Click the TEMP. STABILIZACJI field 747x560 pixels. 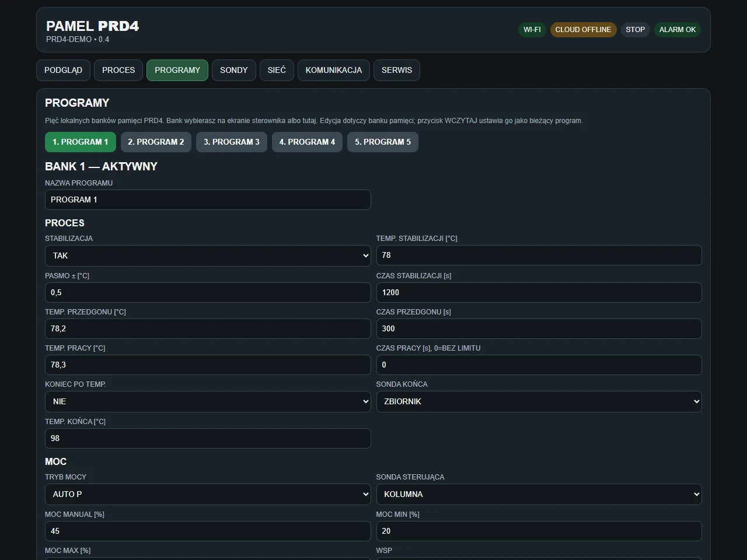[x=539, y=255]
